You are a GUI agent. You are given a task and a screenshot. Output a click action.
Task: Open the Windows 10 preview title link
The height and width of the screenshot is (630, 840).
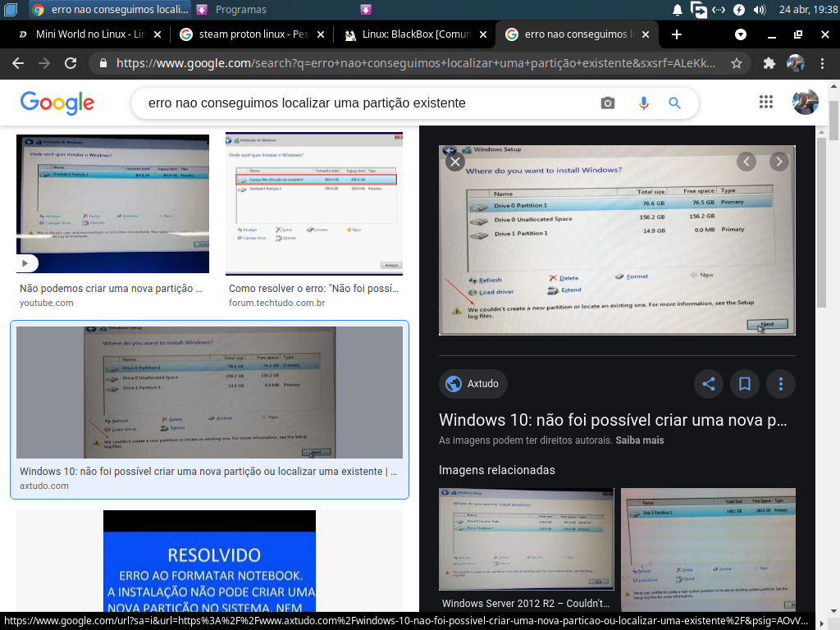point(613,420)
